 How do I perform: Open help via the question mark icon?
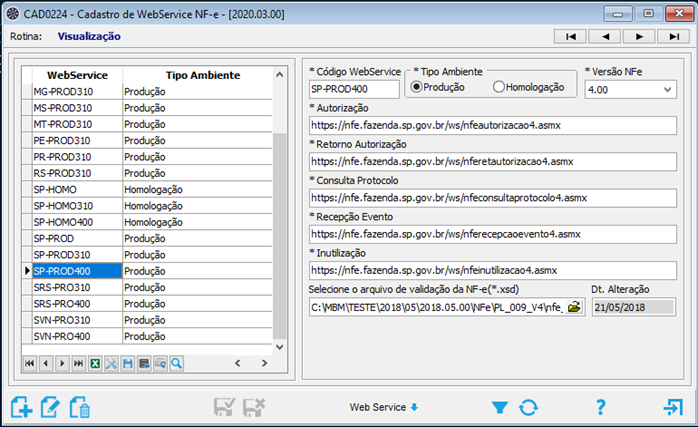pos(601,407)
